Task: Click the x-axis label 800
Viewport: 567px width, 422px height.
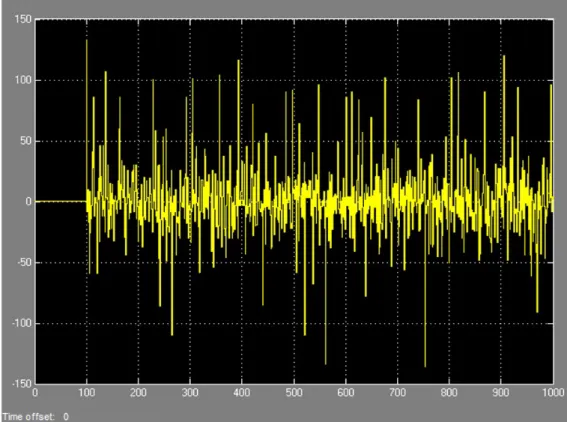Action: [x=449, y=393]
